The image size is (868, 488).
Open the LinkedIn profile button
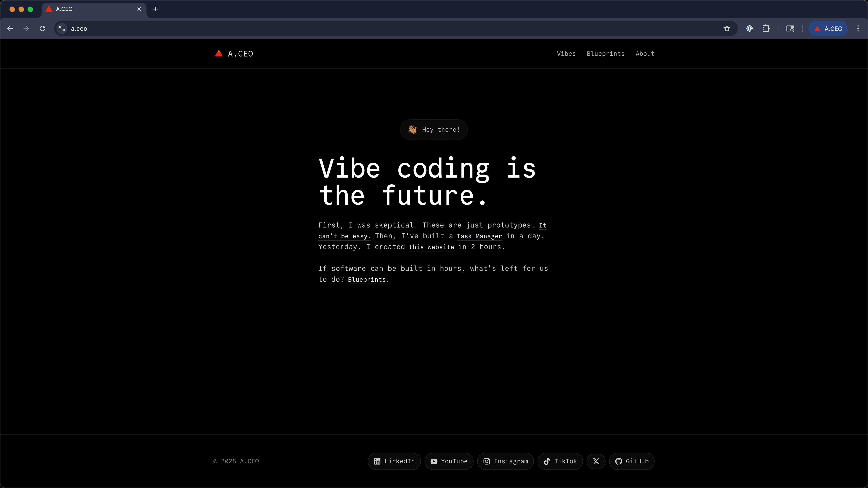point(394,461)
